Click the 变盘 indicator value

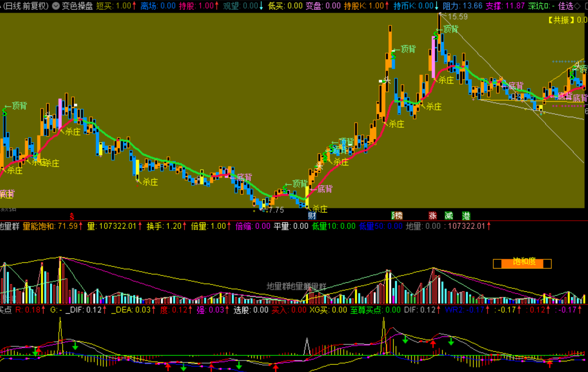[x=333, y=6]
